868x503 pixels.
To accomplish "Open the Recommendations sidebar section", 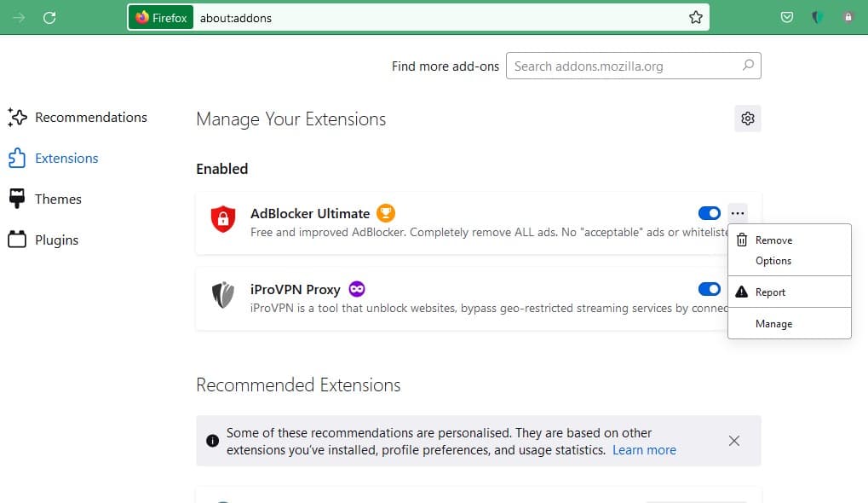I will [78, 118].
